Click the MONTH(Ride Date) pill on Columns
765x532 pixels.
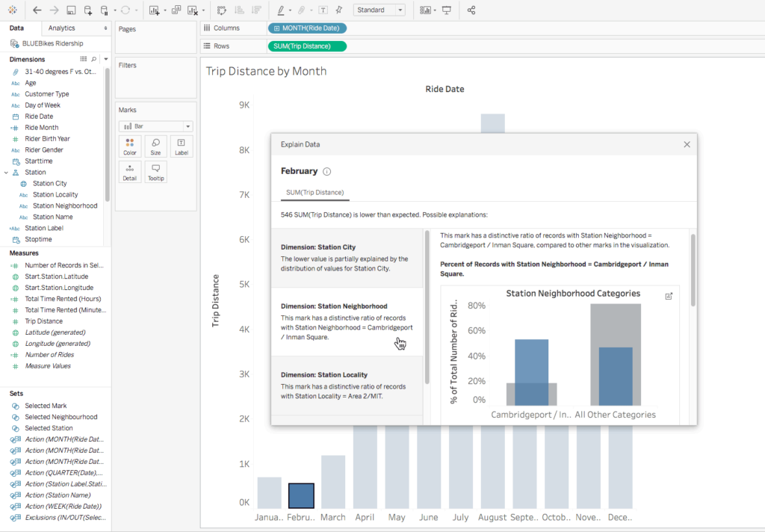(x=307, y=28)
